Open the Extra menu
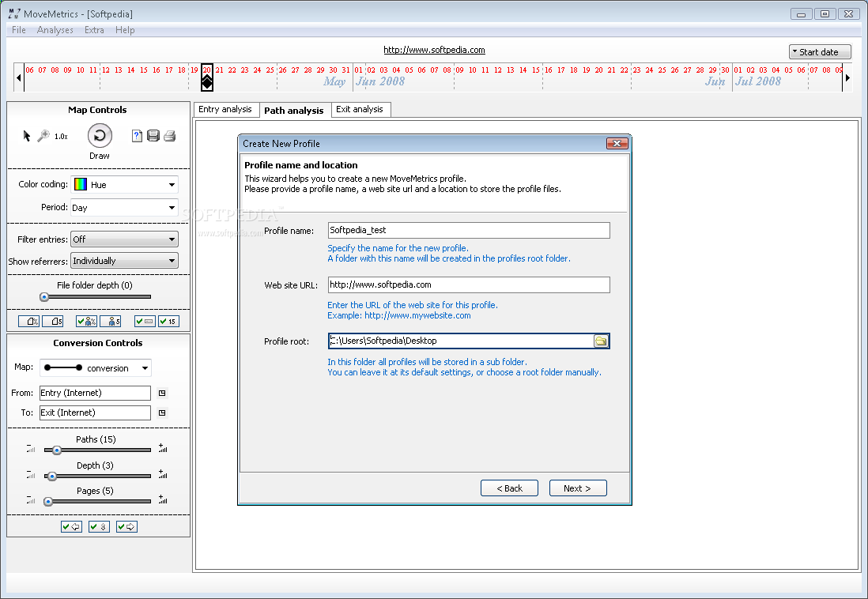Viewport: 868px width, 599px height. click(x=94, y=30)
